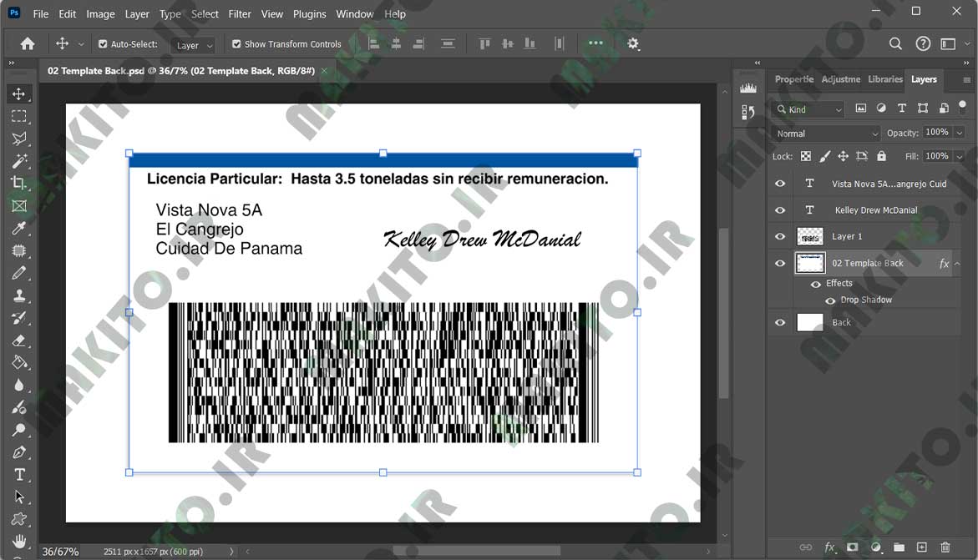Choose the Eraser tool
This screenshot has width=978, height=560.
coord(18,341)
